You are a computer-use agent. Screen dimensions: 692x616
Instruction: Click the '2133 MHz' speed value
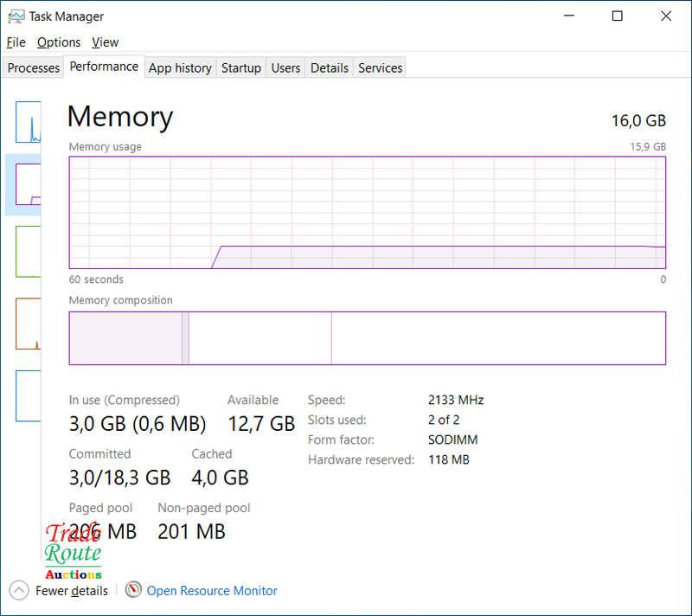pyautogui.click(x=456, y=400)
